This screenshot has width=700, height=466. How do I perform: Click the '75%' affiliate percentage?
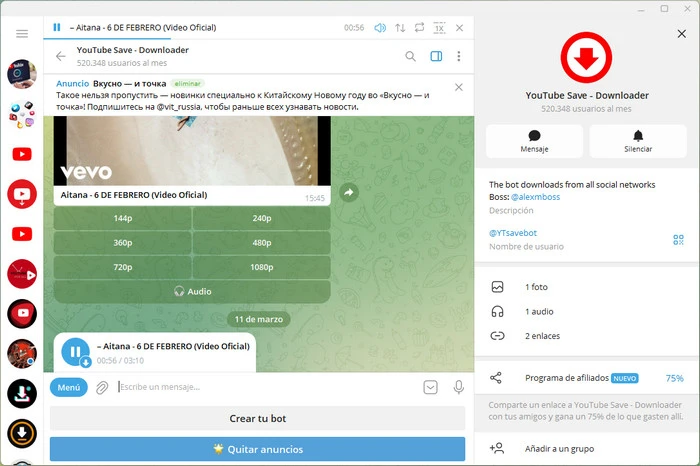click(675, 379)
